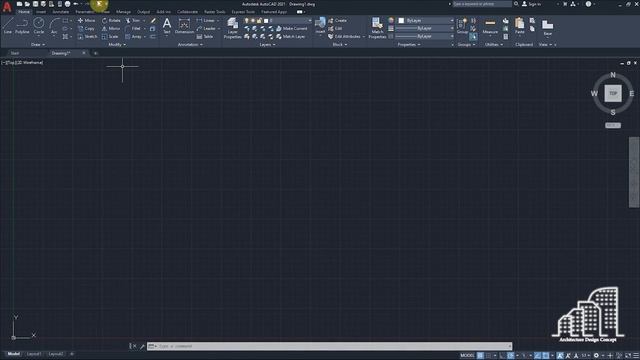Expand the Layers panel
This screenshot has height=360, width=640.
[267, 44]
